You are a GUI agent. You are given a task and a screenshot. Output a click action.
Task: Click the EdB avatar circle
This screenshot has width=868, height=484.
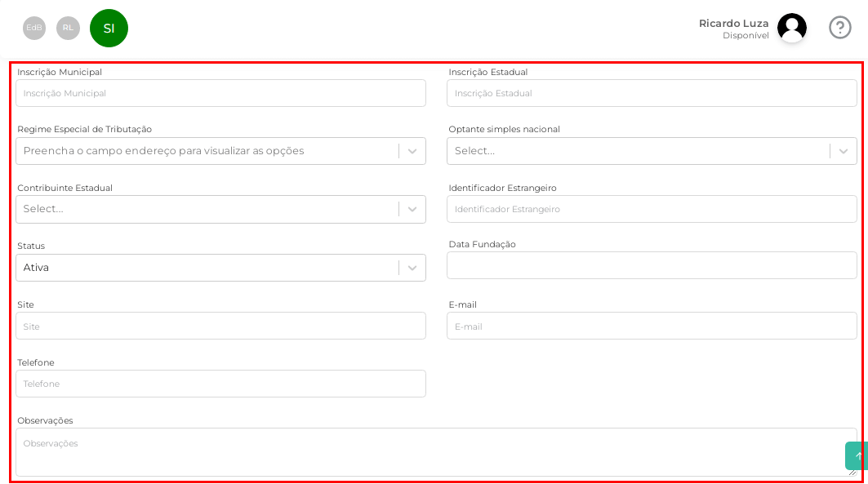coord(34,28)
